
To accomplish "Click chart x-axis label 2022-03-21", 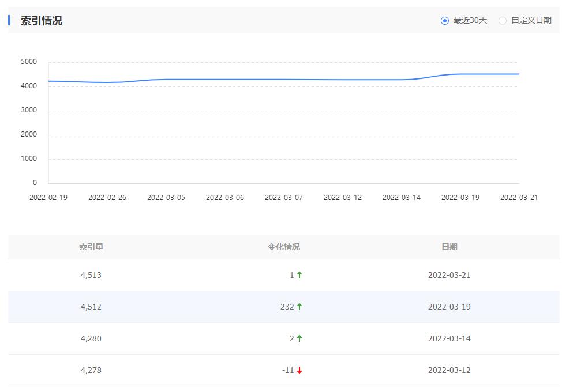I will point(519,198).
